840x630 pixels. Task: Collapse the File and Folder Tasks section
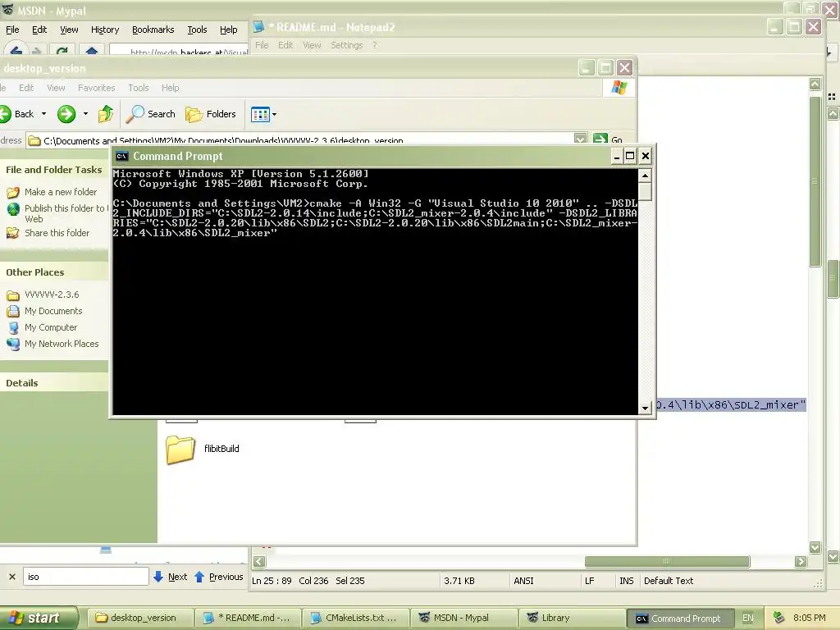coord(53,170)
